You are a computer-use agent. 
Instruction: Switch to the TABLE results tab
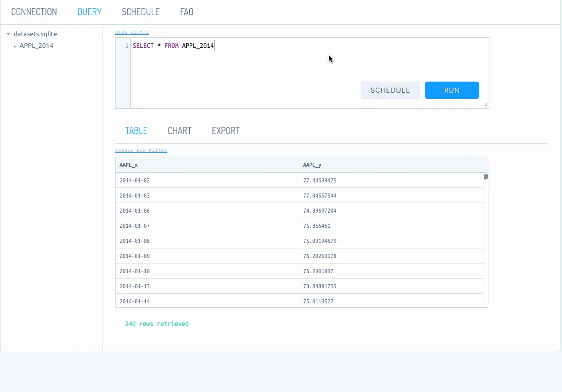[136, 130]
